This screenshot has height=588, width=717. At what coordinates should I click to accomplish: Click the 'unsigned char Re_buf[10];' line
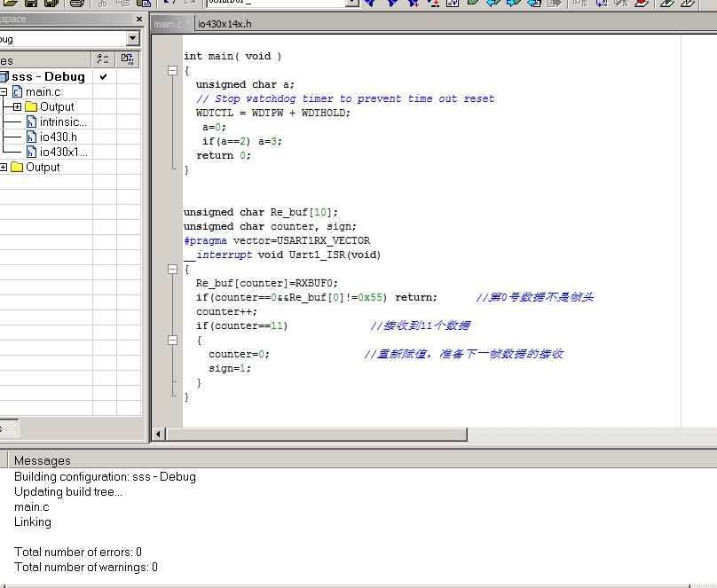click(261, 212)
